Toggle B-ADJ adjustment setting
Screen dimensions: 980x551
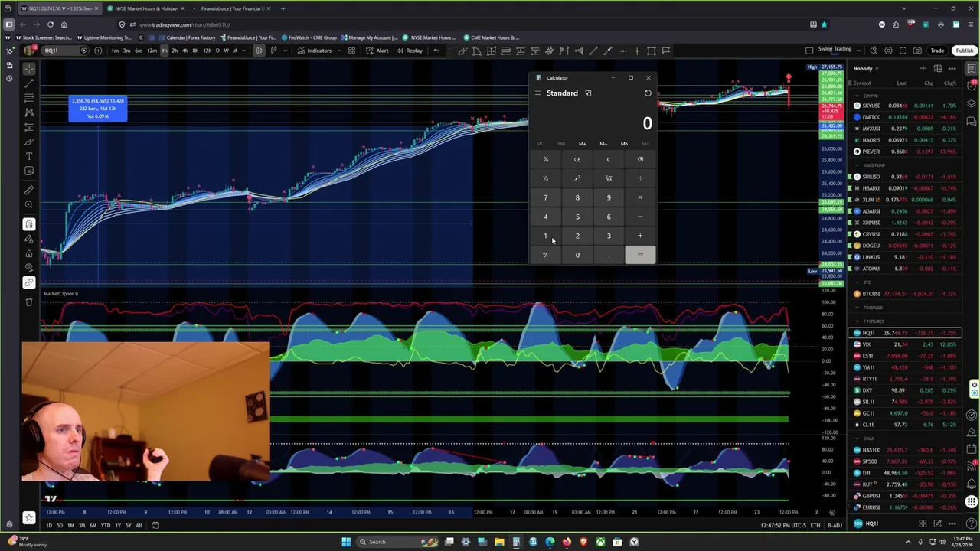835,525
